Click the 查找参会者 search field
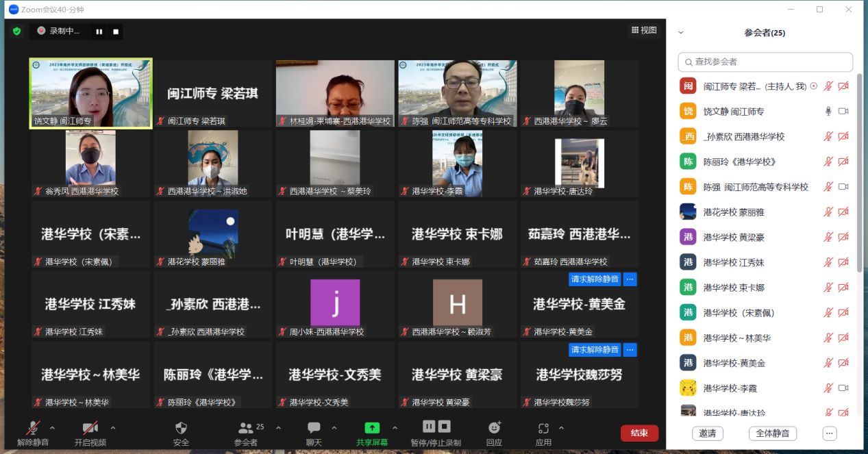 click(x=765, y=62)
